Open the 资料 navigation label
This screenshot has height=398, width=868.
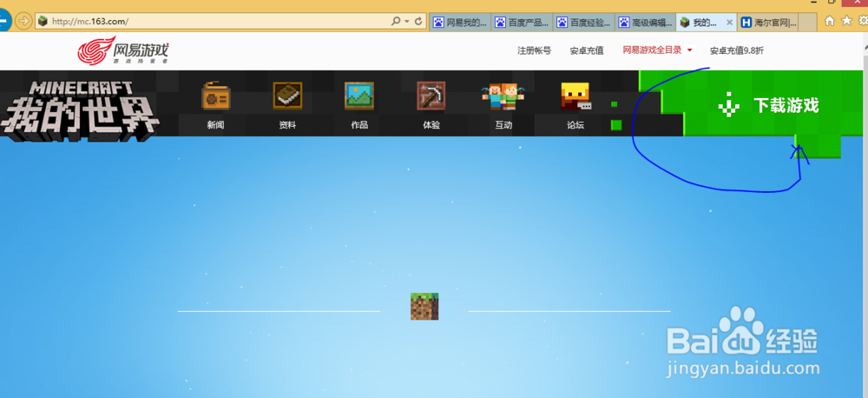287,125
